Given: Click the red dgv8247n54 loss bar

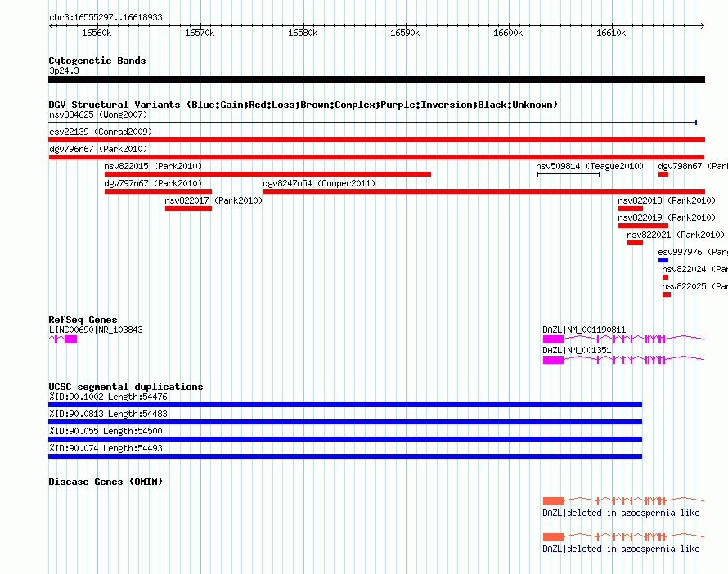Looking at the screenshot, I should click(x=484, y=191).
